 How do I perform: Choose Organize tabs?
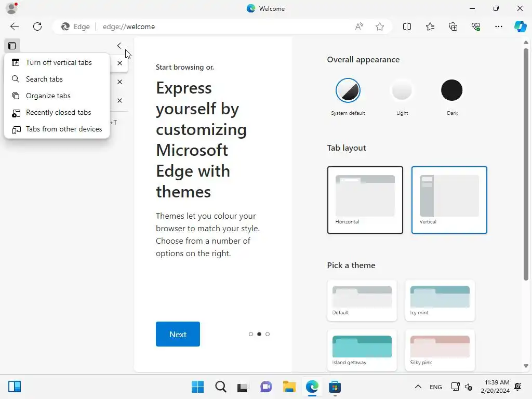coord(57,96)
